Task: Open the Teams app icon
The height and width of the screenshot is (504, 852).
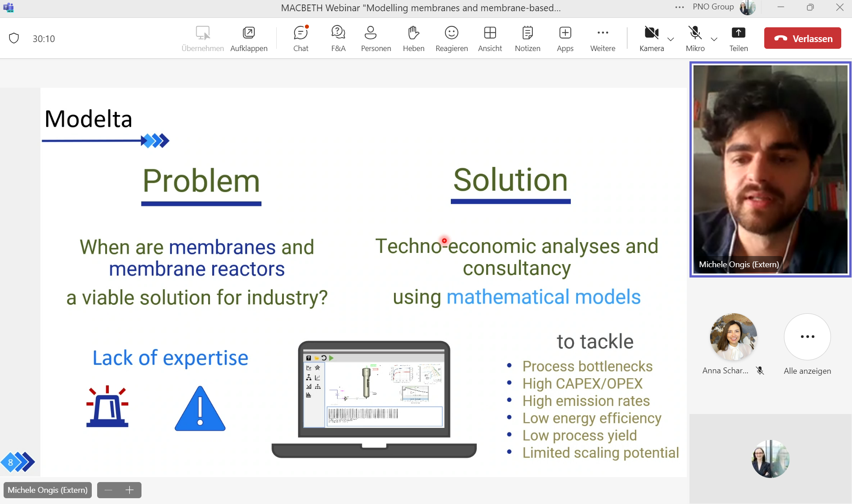Action: coord(9,7)
